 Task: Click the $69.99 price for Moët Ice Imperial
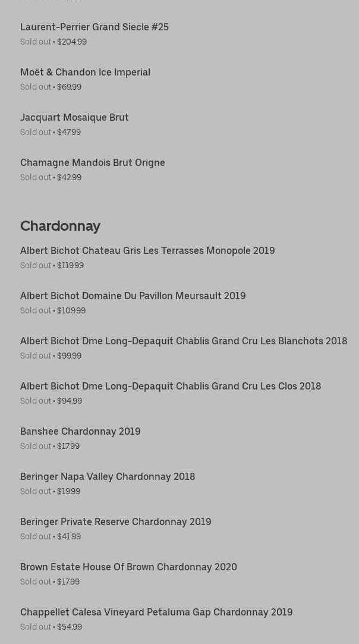click(69, 87)
